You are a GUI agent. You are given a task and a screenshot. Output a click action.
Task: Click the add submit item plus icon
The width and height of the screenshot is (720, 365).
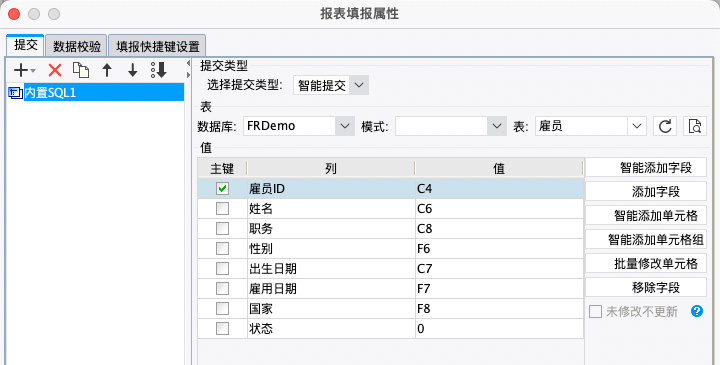(x=24, y=70)
